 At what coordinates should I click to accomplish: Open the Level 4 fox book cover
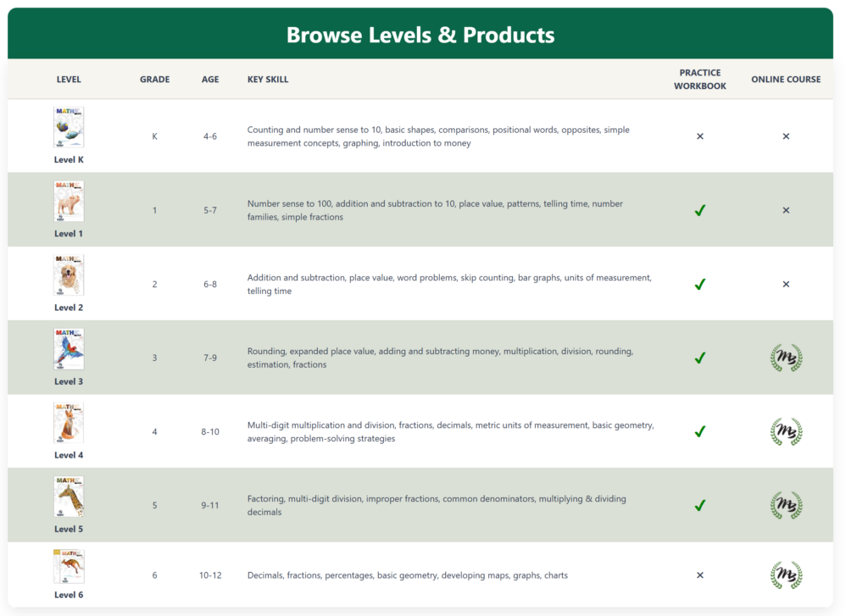pos(69,423)
